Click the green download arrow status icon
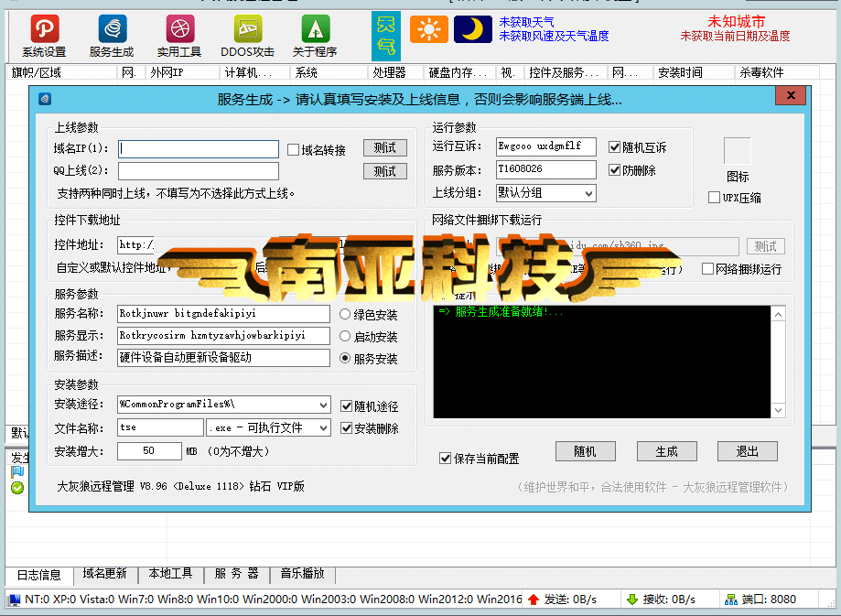Screen dimensions: 841x616 tap(631, 600)
